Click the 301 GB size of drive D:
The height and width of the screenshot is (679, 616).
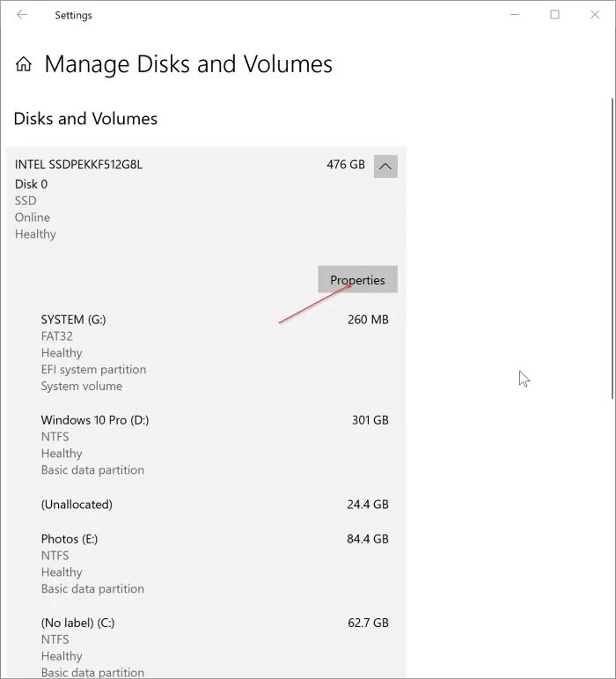pos(370,420)
